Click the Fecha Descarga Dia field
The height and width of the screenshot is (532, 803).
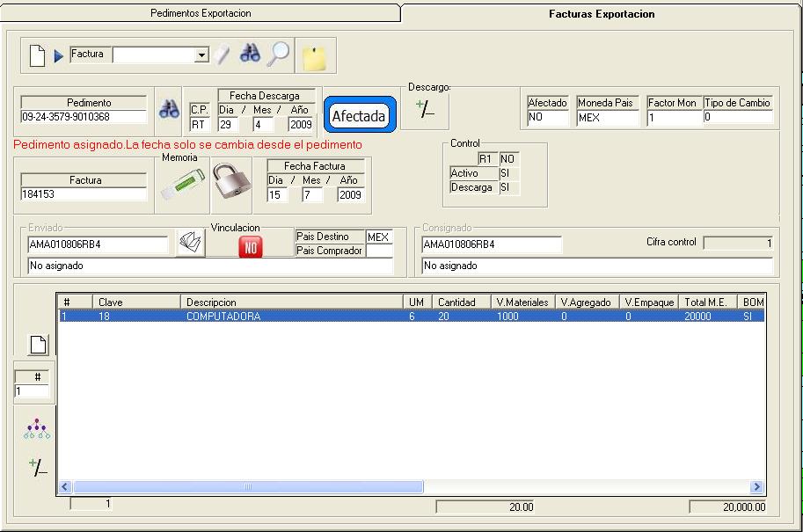[229, 124]
